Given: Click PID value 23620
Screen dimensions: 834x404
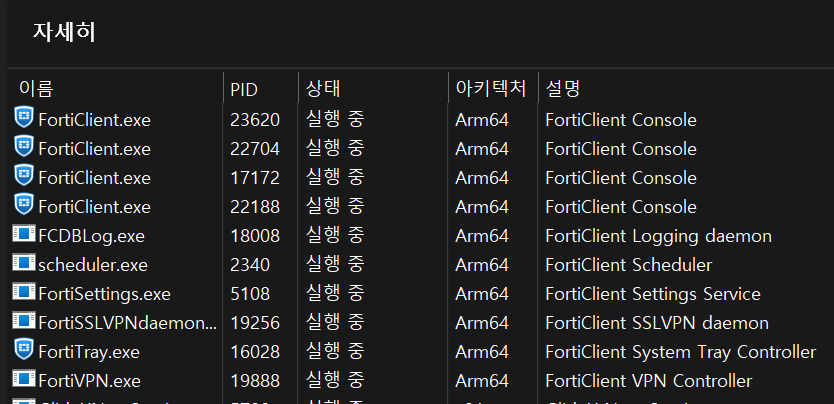Looking at the screenshot, I should [255, 120].
